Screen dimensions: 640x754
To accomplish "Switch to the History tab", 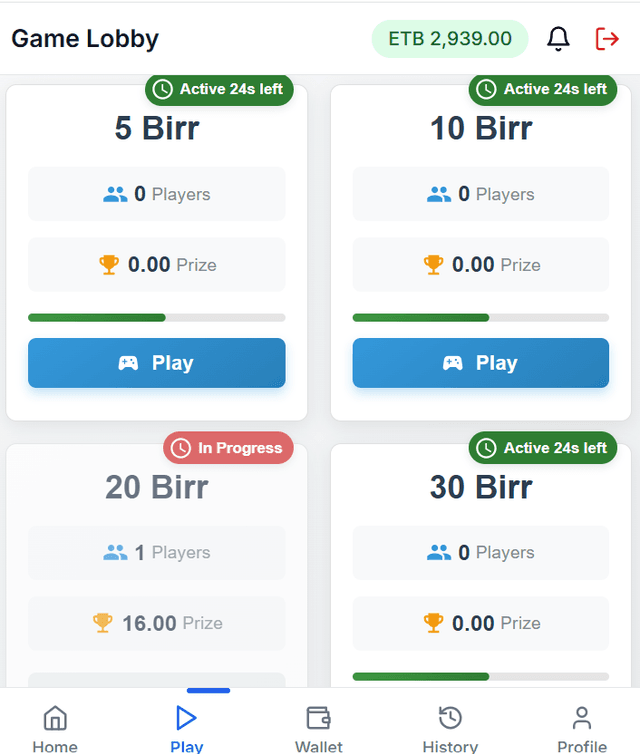I will pyautogui.click(x=450, y=728).
